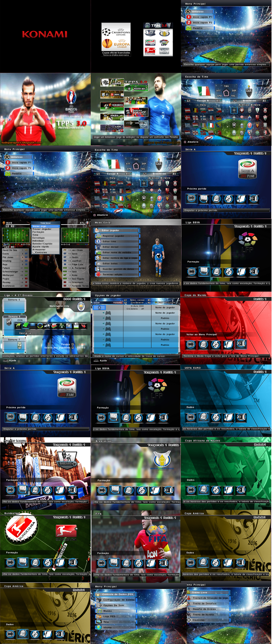The image size is (272, 644).
Task: Click the gear icon in the Brasileirão panel
Action: pyautogui.click(x=142, y=490)
